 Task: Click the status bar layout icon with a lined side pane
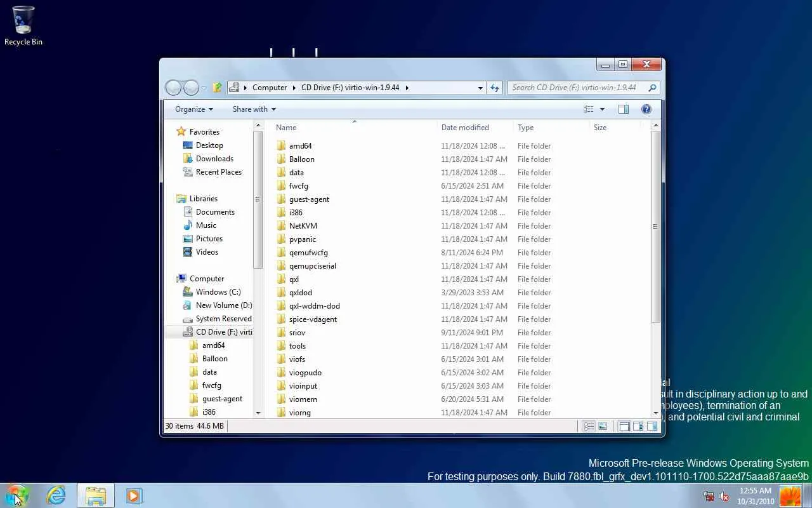click(638, 426)
